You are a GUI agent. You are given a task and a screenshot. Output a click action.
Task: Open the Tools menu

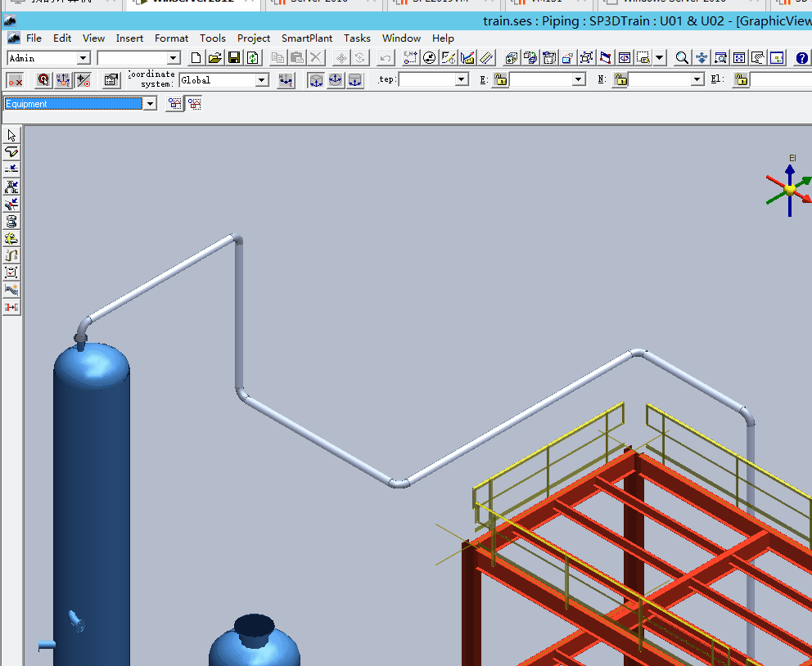[x=213, y=38]
